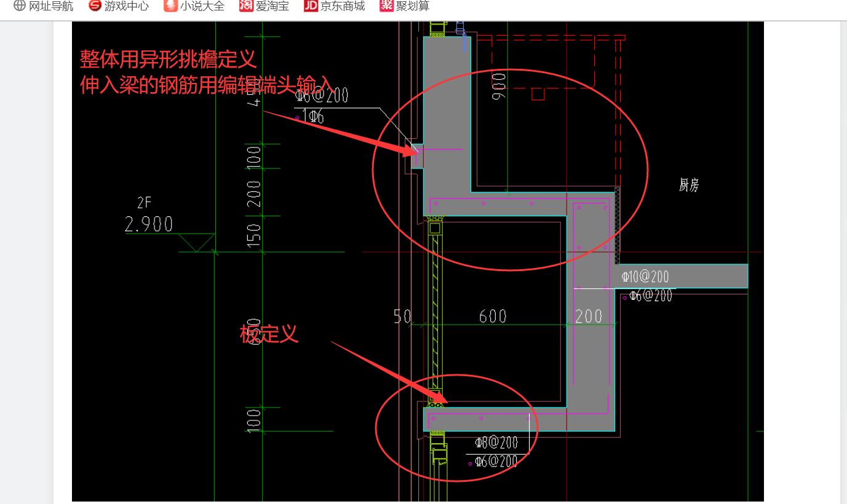Open the 京东商城 bookmark
The height and width of the screenshot is (504, 847).
coord(335,6)
